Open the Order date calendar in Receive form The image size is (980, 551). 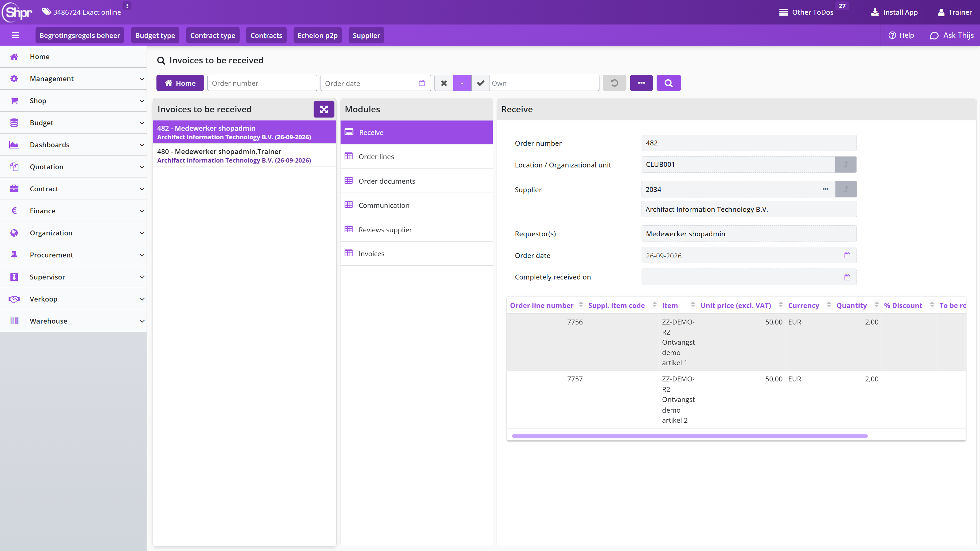point(847,255)
